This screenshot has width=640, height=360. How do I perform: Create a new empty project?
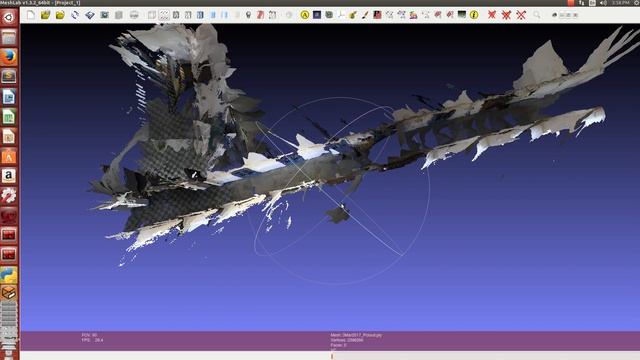click(31, 15)
